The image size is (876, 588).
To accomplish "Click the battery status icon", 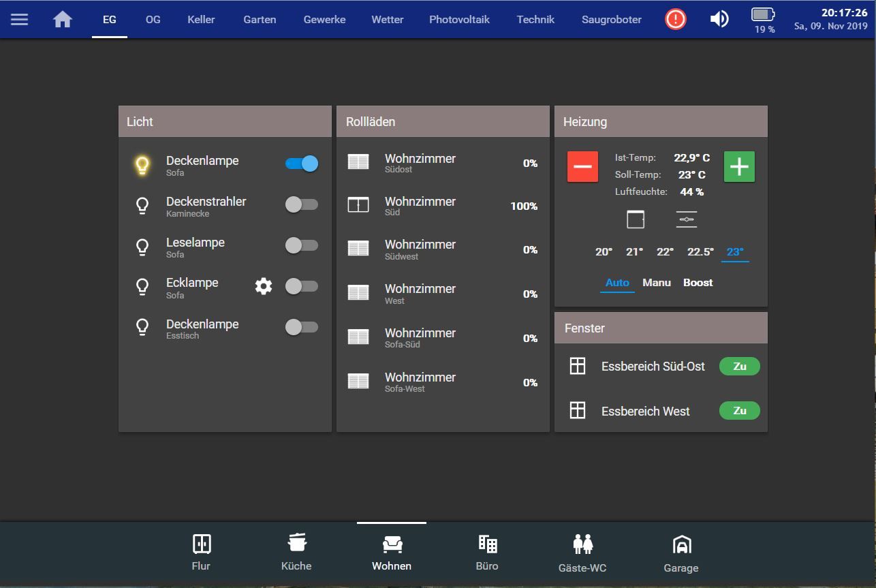I will click(x=764, y=14).
